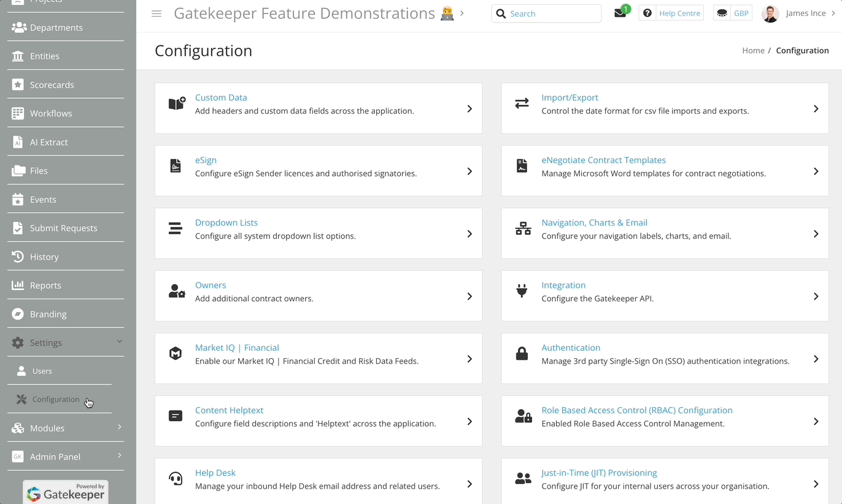Click the Owners card arrow
Image resolution: width=842 pixels, height=504 pixels.
[x=469, y=296]
